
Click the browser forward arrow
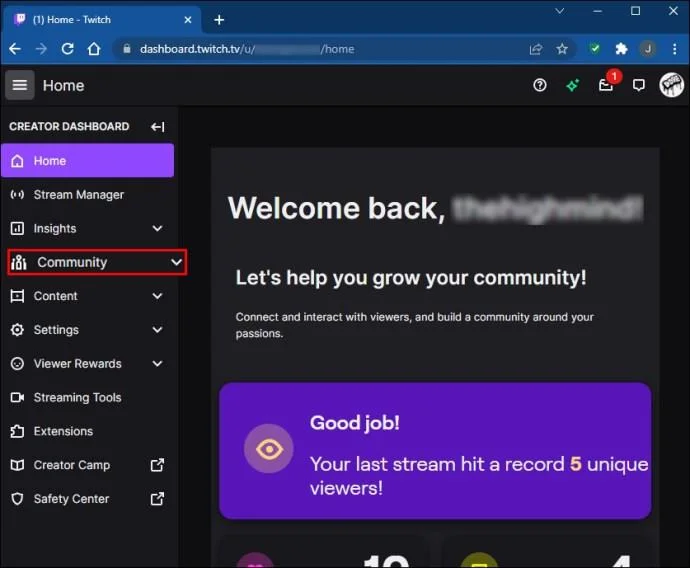pyautogui.click(x=41, y=49)
